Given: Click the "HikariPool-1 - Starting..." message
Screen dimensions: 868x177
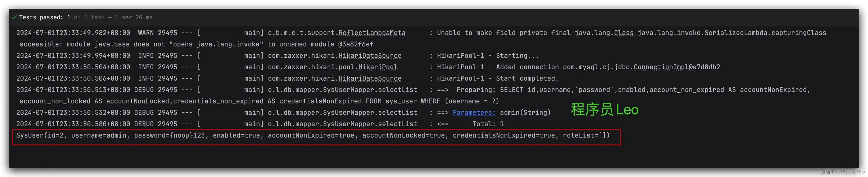Looking at the screenshot, I should (x=488, y=55).
